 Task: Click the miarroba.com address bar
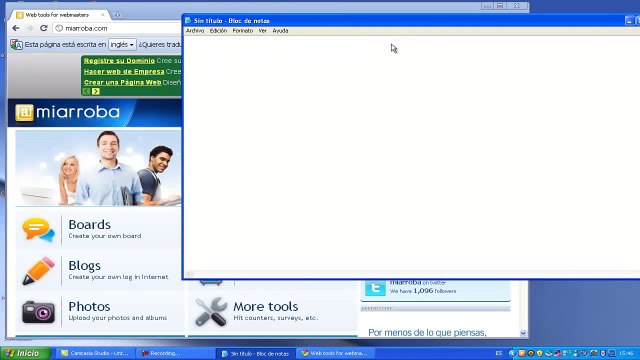(118, 28)
